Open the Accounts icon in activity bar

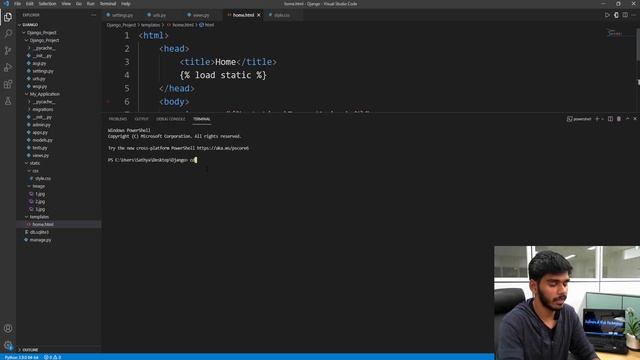[8, 328]
